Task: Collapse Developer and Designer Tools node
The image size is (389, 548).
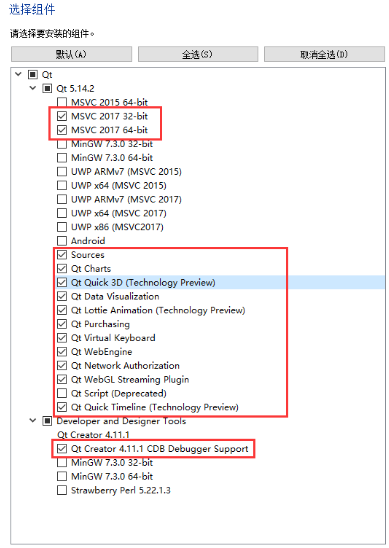Action: coord(33,420)
